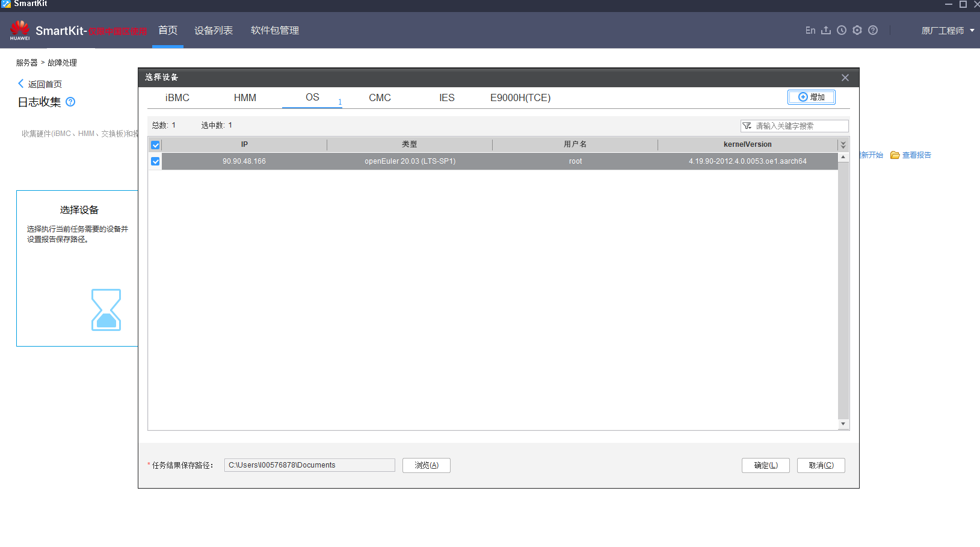Select IP cell 90.90.48.166
The width and height of the screenshot is (980, 547).
(244, 161)
